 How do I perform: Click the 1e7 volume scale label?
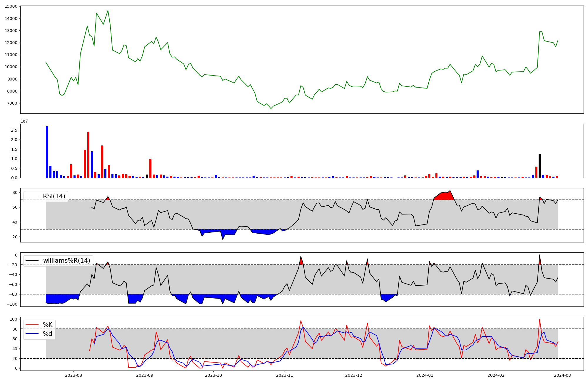tap(24, 121)
